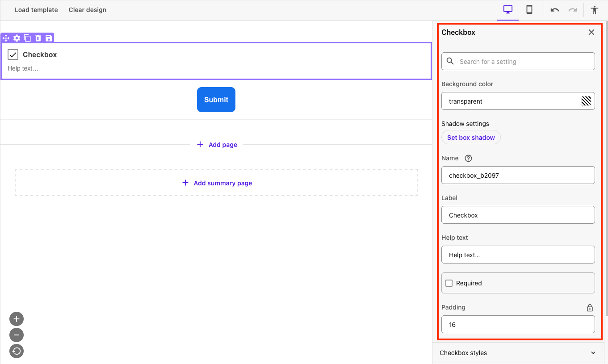Image resolution: width=608 pixels, height=364 pixels.
Task: Reset the canvas zoom level
Action: (16, 351)
